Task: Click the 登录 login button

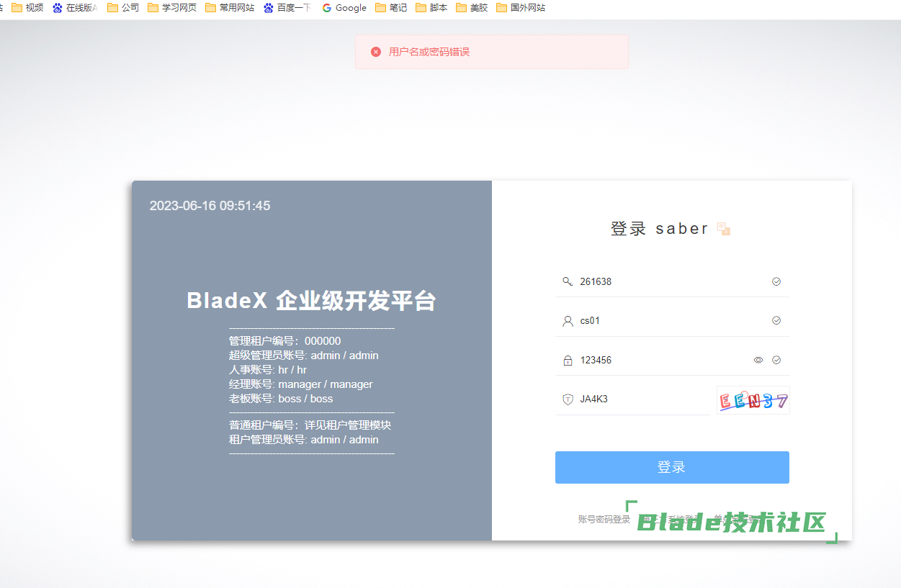Action: 672,467
